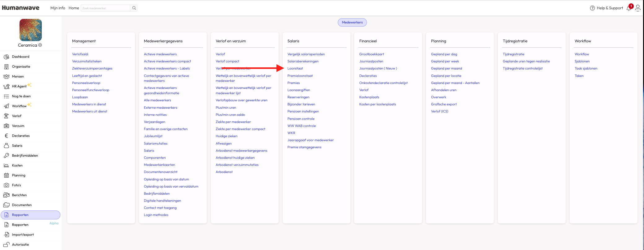Click Help & Support link
The height and width of the screenshot is (250, 644).
point(606,8)
